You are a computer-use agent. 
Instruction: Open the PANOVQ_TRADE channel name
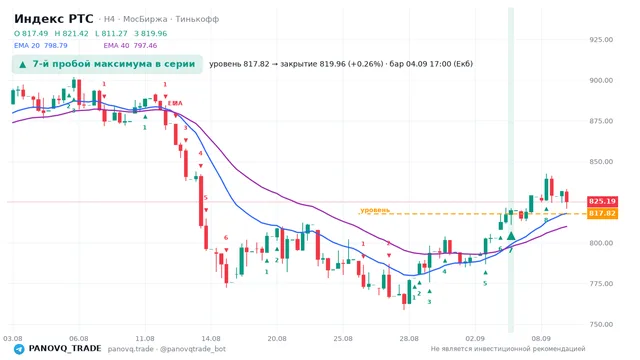coord(65,349)
